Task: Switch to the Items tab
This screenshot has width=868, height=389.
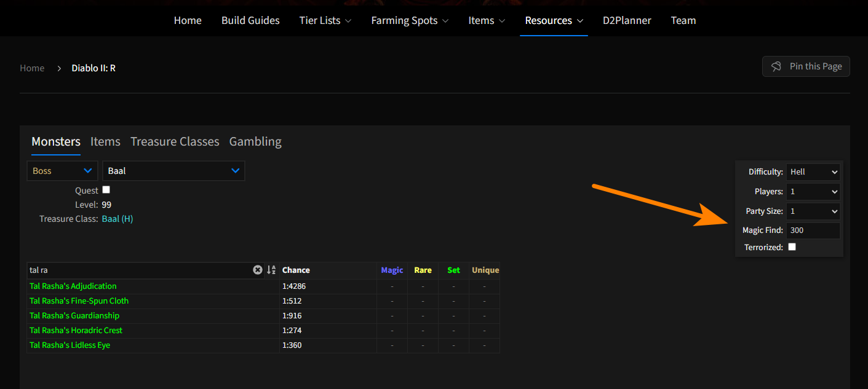Action: (105, 142)
